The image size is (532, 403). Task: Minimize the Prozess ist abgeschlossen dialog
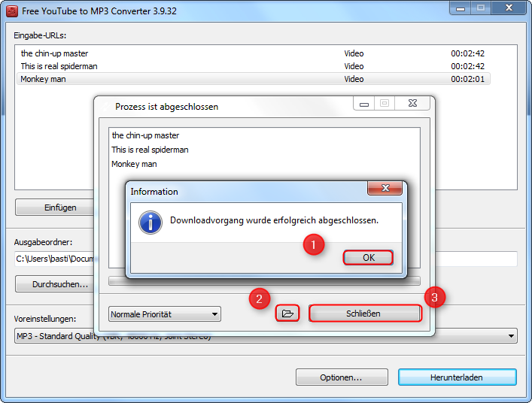point(364,103)
